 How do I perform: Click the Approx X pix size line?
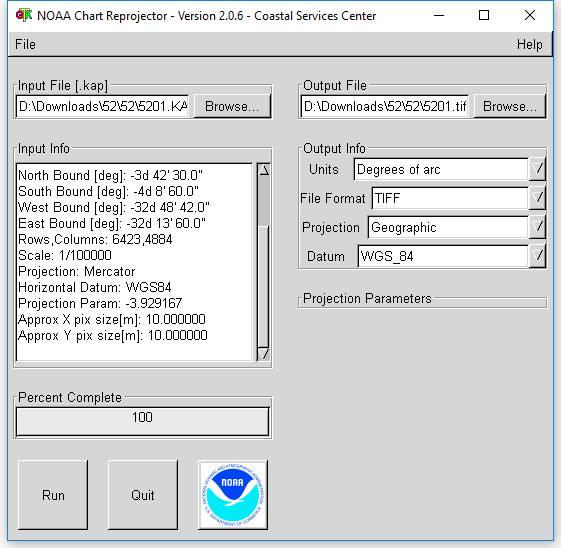pyautogui.click(x=112, y=319)
